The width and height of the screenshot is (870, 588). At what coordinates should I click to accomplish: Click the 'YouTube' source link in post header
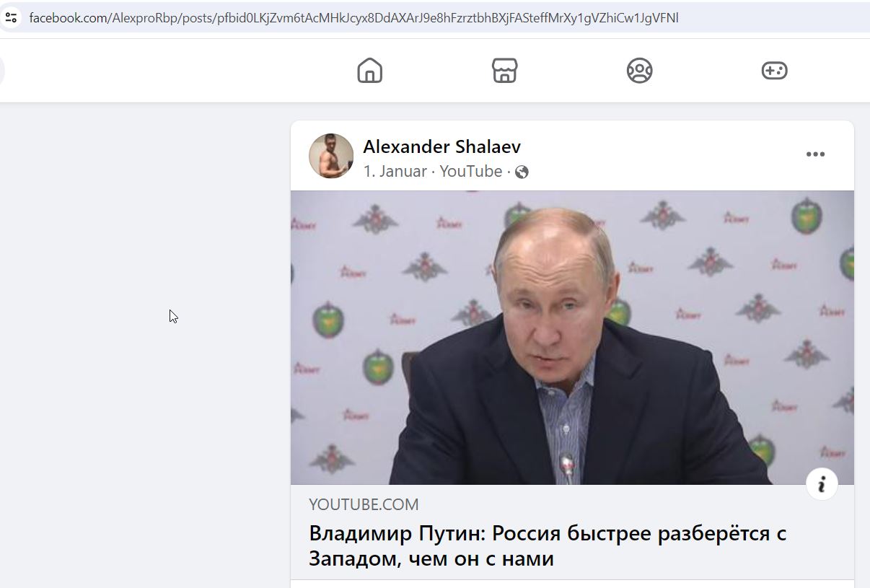click(470, 172)
